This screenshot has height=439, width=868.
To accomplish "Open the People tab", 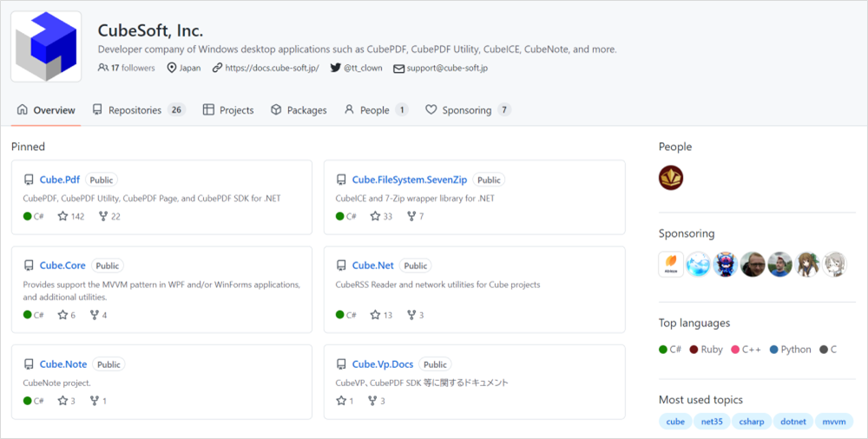I will pyautogui.click(x=376, y=110).
